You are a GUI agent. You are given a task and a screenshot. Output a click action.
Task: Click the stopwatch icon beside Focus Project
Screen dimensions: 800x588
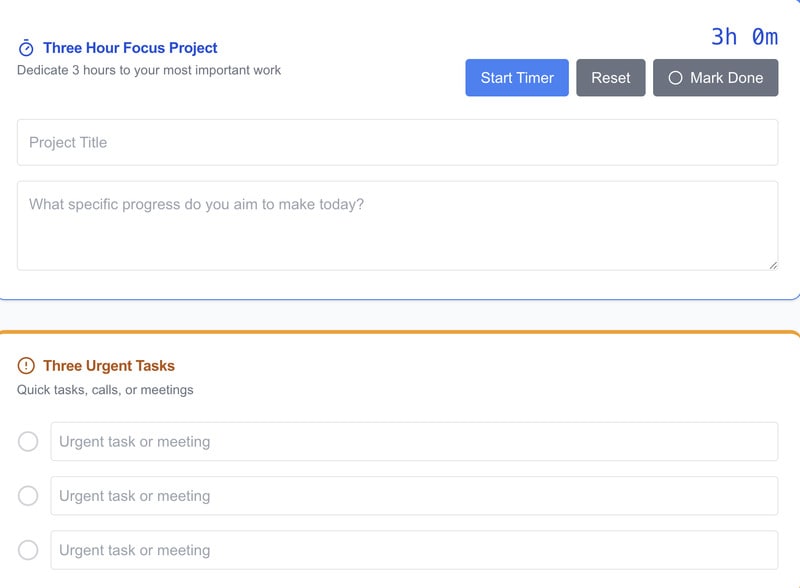[26, 48]
